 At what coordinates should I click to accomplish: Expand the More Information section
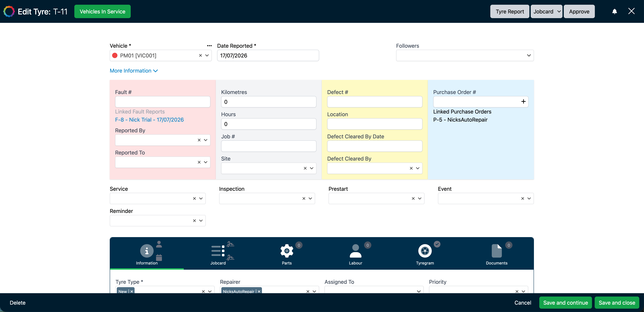tap(134, 71)
